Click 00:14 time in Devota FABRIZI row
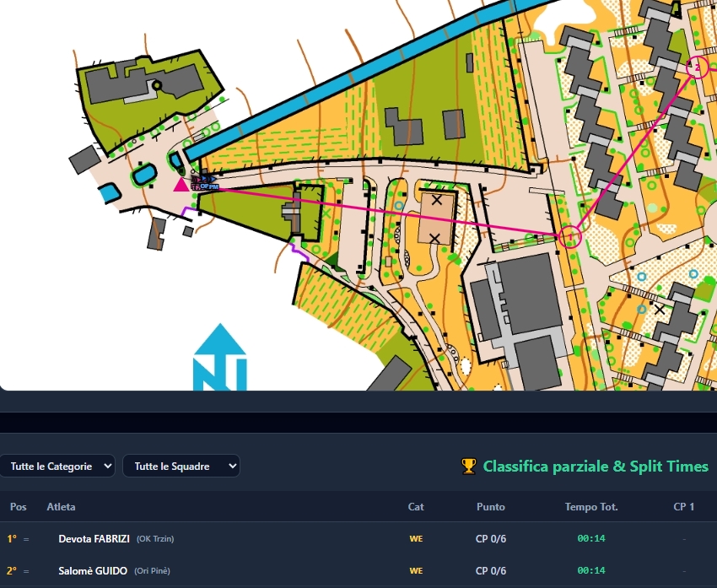The image size is (717, 588). pyautogui.click(x=591, y=538)
